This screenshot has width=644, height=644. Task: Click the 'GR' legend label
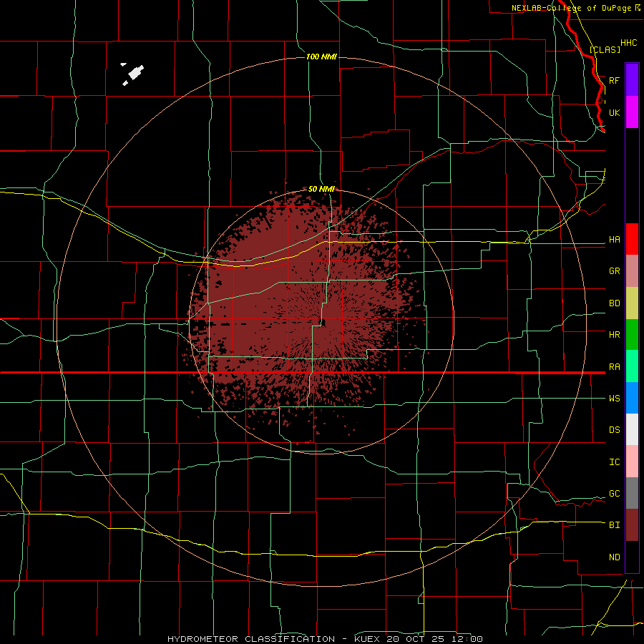(614, 271)
